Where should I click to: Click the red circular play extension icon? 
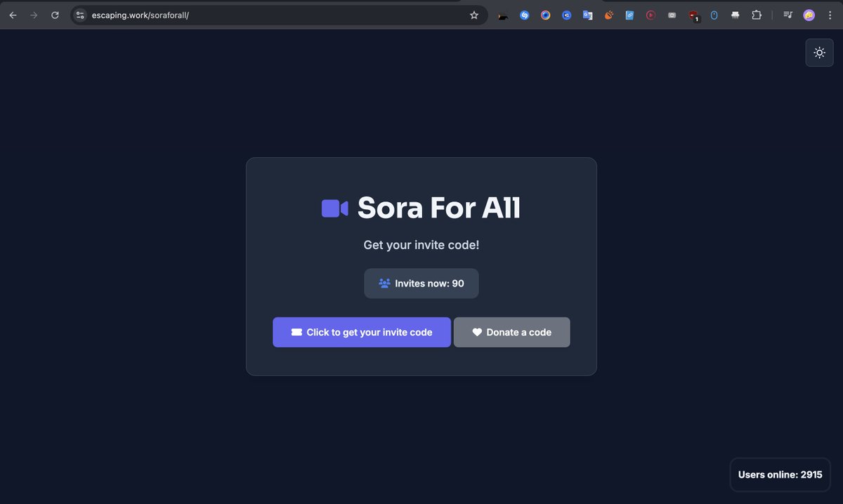651,15
